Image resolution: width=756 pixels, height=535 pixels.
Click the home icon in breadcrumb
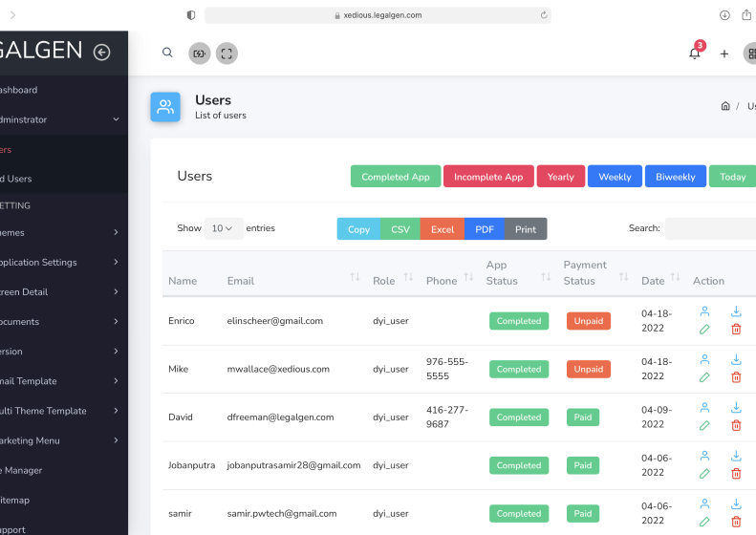(725, 106)
